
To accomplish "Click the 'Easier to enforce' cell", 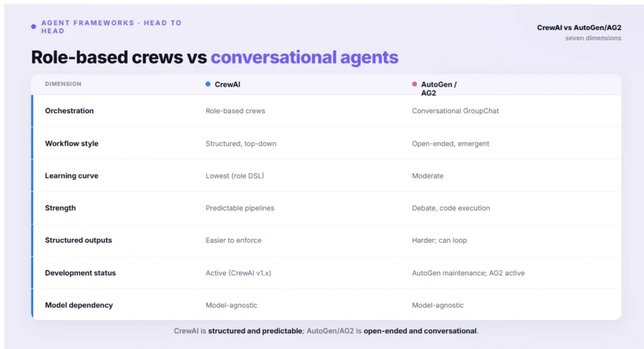I will (233, 240).
